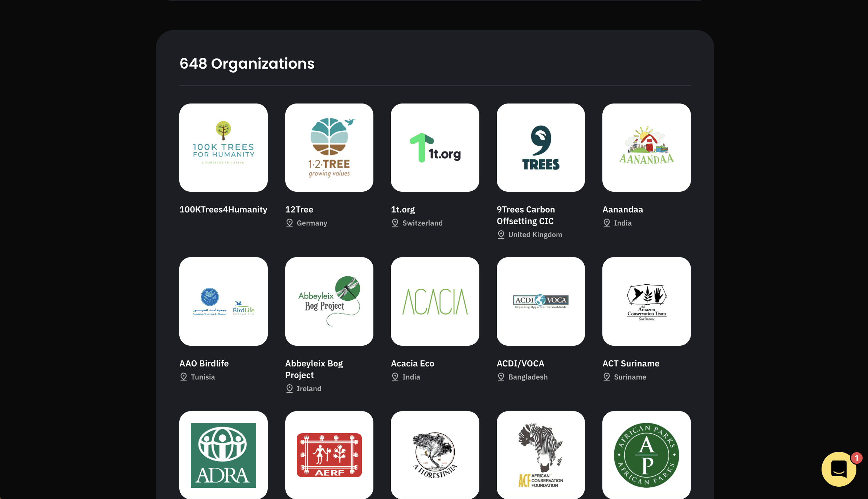868x499 pixels.
Task: Open the yellow chat widget button
Action: coord(839,469)
